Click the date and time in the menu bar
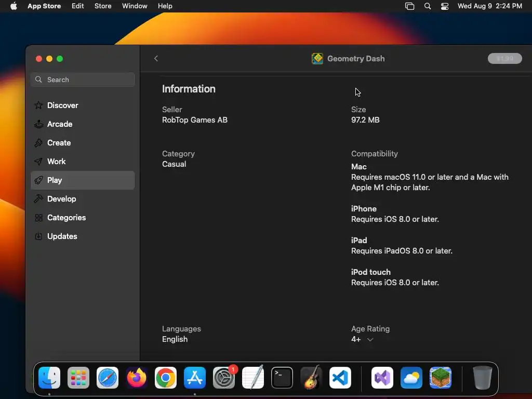This screenshot has width=532, height=399. click(x=489, y=6)
